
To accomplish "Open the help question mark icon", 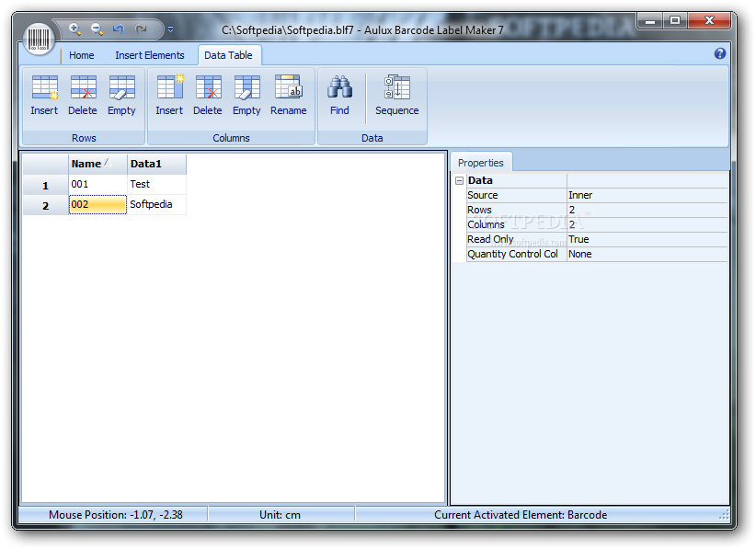I will [x=720, y=53].
